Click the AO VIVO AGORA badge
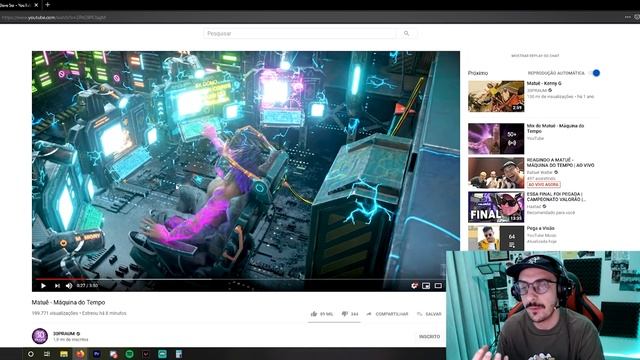This screenshot has height=360, width=640. tap(544, 184)
